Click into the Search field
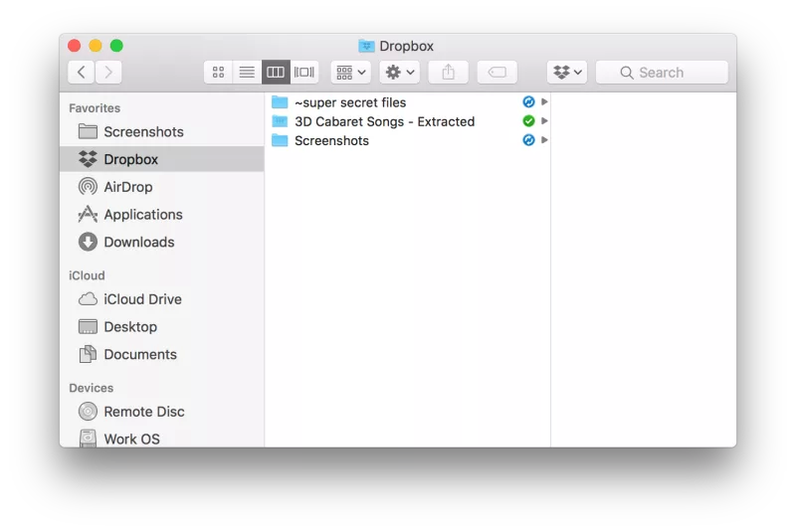 (x=662, y=72)
